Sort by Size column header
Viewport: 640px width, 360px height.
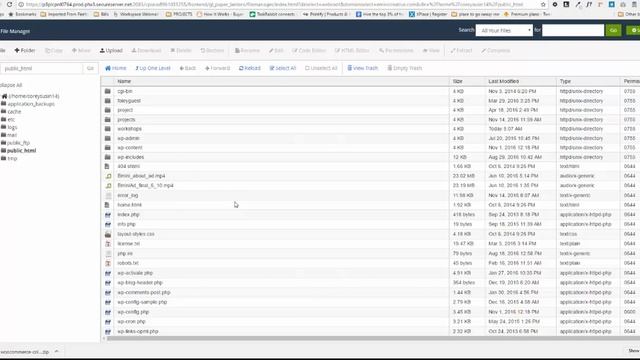[x=457, y=81]
